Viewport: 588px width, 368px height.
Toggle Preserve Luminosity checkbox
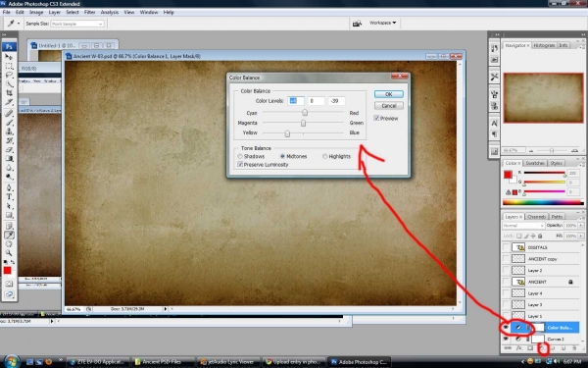(x=240, y=165)
